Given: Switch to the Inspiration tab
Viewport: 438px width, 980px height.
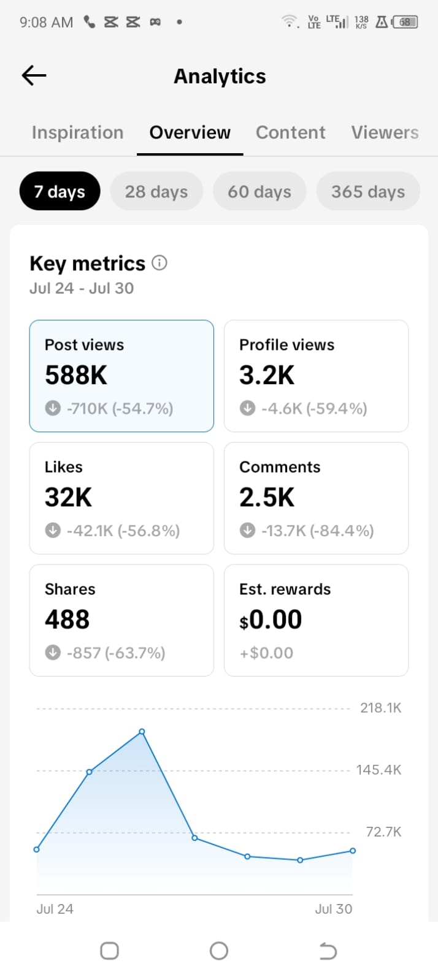Looking at the screenshot, I should [x=77, y=132].
